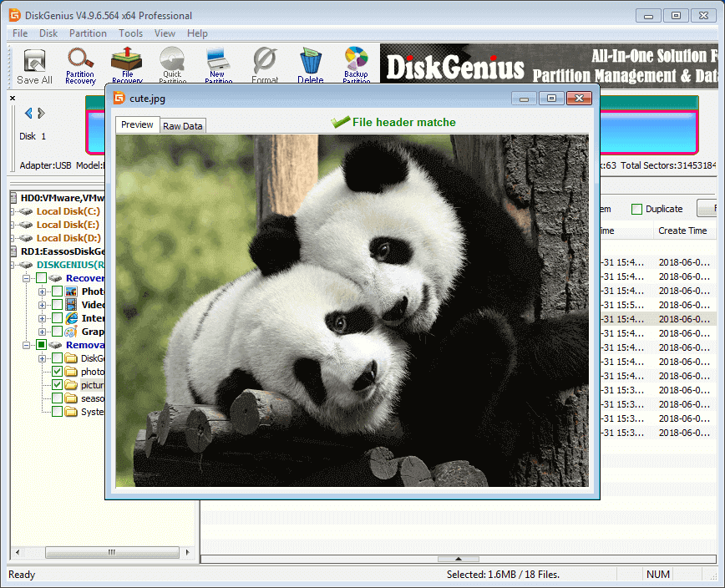The image size is (725, 588).
Task: Click the Quick Partition icon
Action: coord(172,65)
